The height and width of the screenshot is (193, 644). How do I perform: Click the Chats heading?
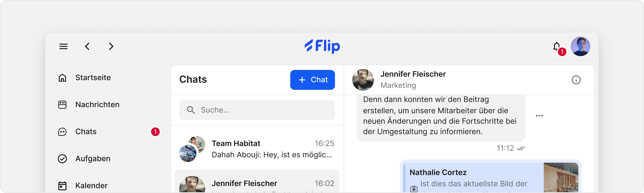193,79
